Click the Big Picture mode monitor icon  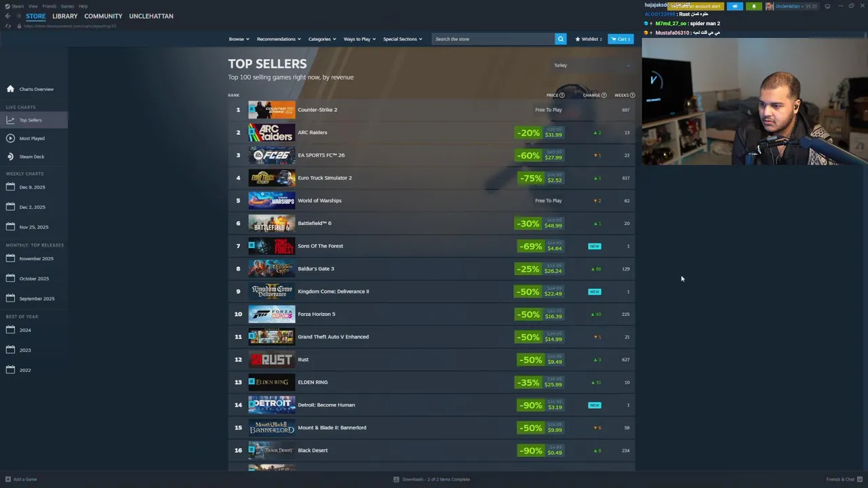tap(827, 6)
